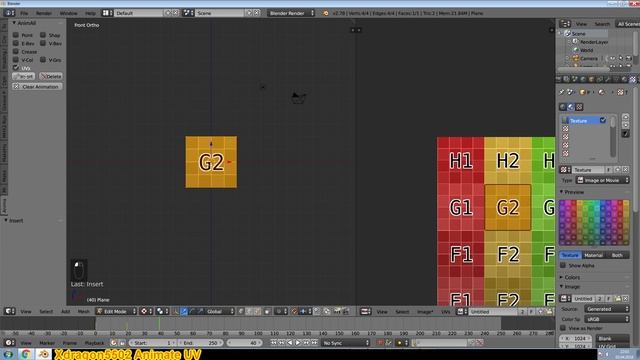Screen dimensions: 640x360
Task: Toggle the E-Bev checkbox
Action: (16, 43)
